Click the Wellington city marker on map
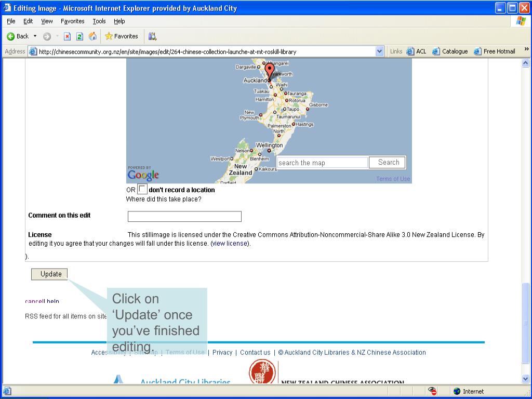 269,150
